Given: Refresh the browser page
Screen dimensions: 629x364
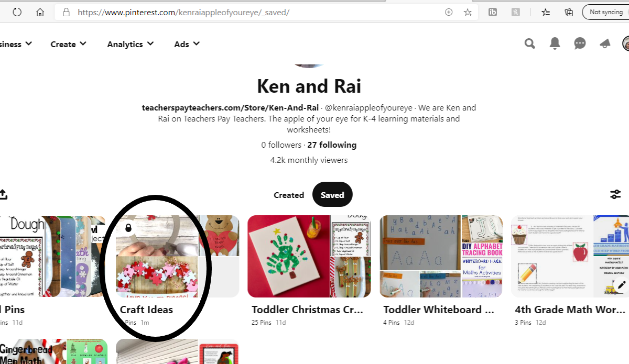Looking at the screenshot, I should coord(17,12).
